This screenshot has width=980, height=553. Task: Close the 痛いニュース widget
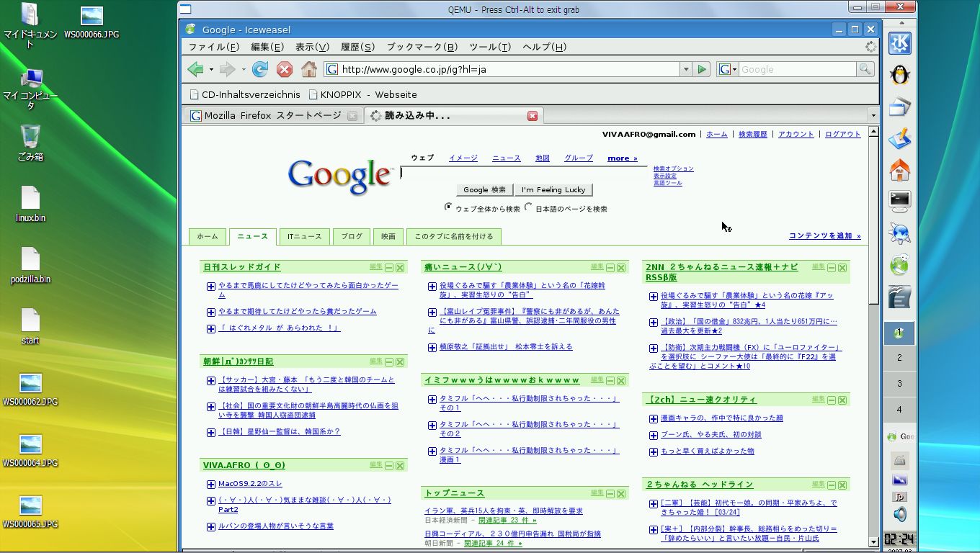click(621, 268)
